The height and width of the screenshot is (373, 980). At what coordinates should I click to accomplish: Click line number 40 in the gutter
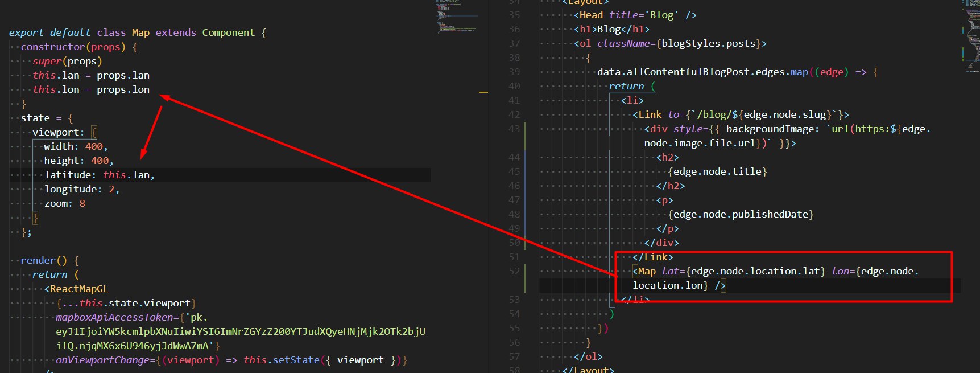pyautogui.click(x=514, y=86)
